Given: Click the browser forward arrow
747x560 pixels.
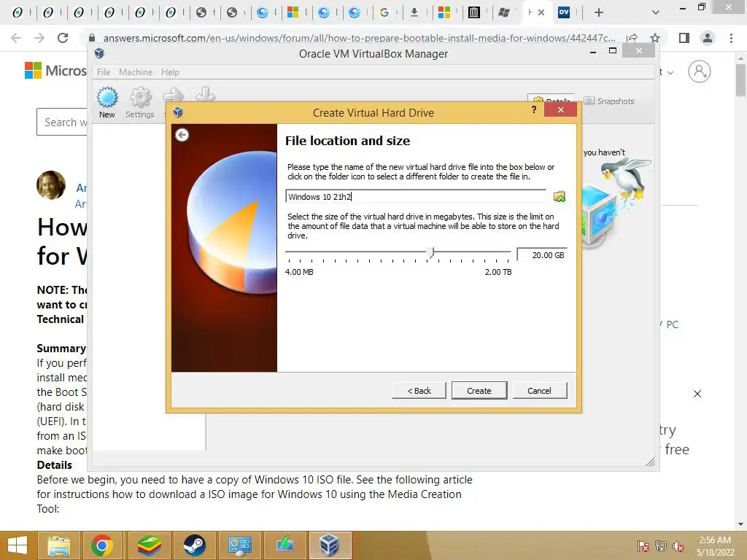Looking at the screenshot, I should (x=39, y=38).
